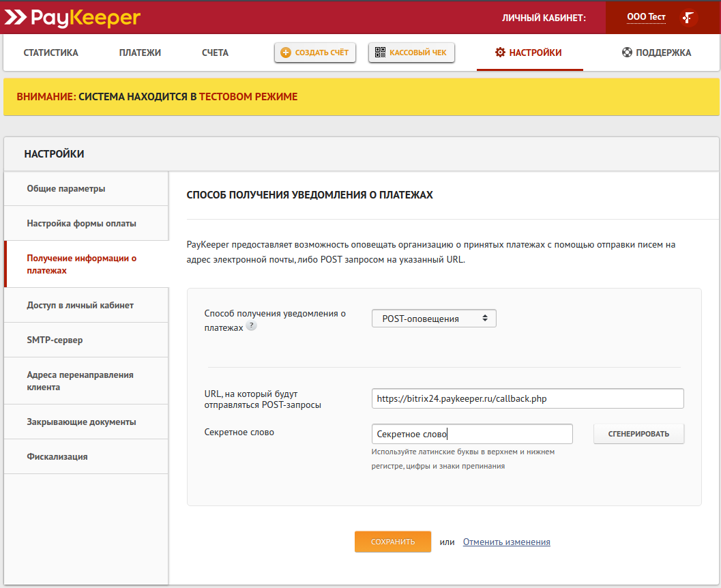The width and height of the screenshot is (721, 588).
Task: Go to the Счета tab
Action: (x=215, y=53)
